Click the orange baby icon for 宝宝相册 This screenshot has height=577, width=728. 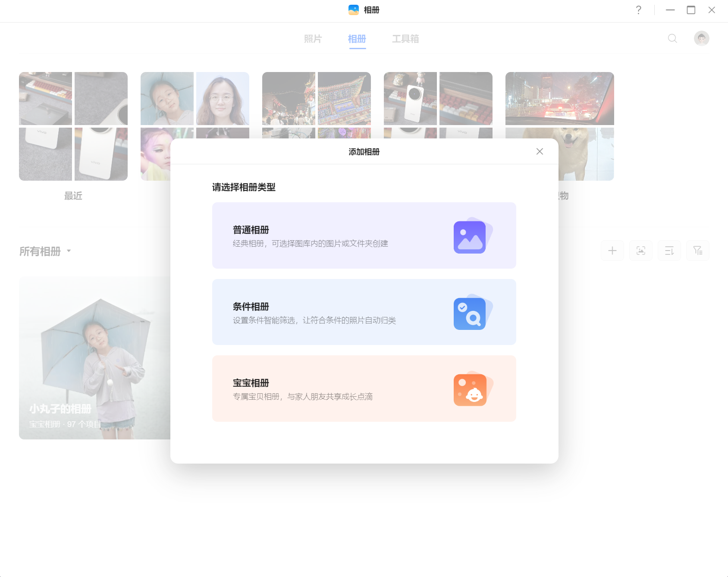coord(472,389)
